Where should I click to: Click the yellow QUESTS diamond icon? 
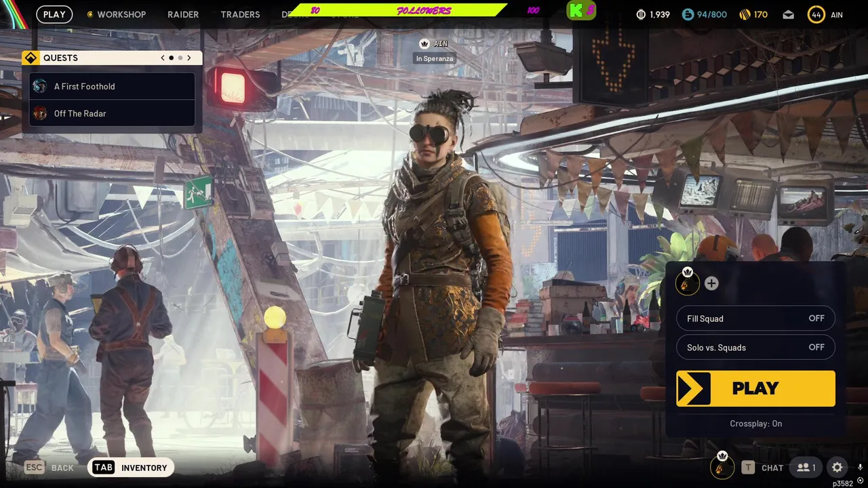click(30, 58)
